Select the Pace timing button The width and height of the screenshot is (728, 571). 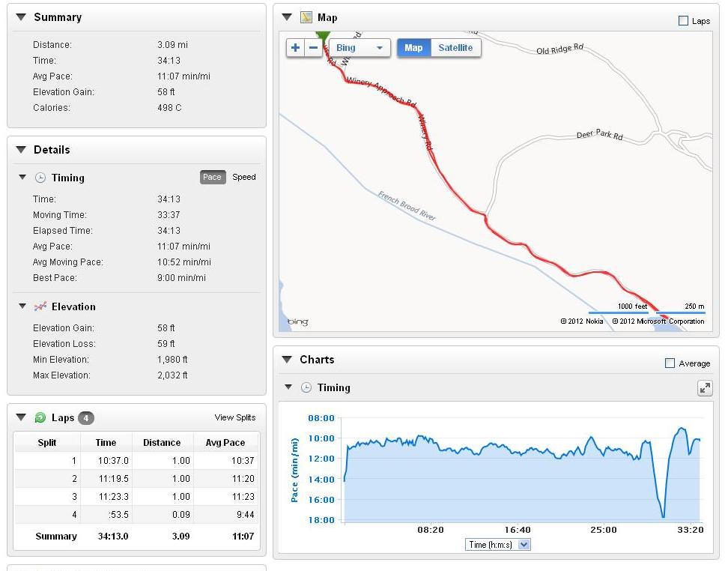point(212,178)
